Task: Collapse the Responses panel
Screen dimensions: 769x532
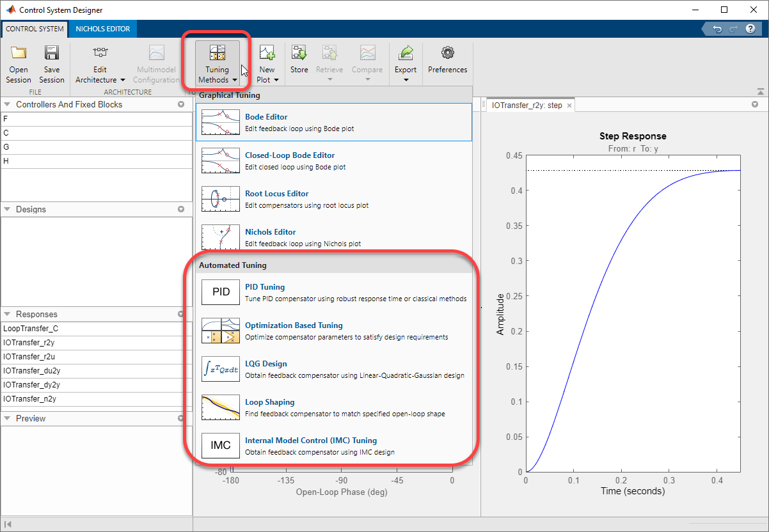Action: coord(7,314)
